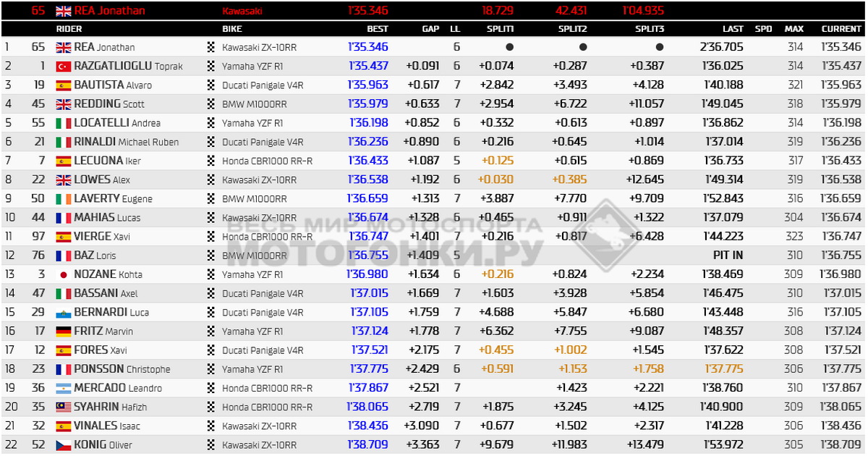Click the Split3 dot in REA Jonathan row
The width and height of the screenshot is (868, 456).
(660, 47)
